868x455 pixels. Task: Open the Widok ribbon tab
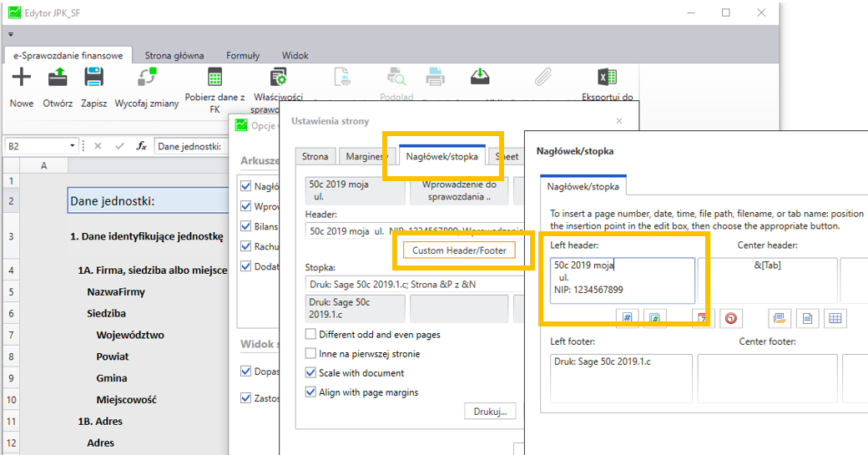click(295, 55)
